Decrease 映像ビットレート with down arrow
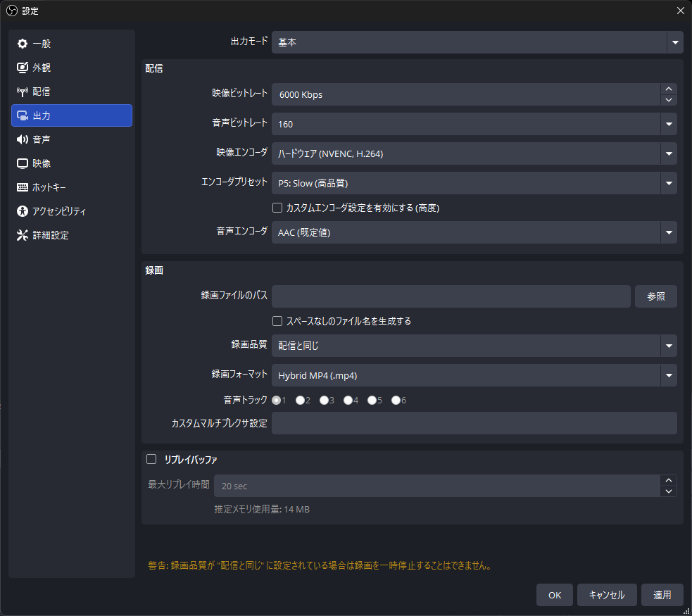 [x=669, y=100]
